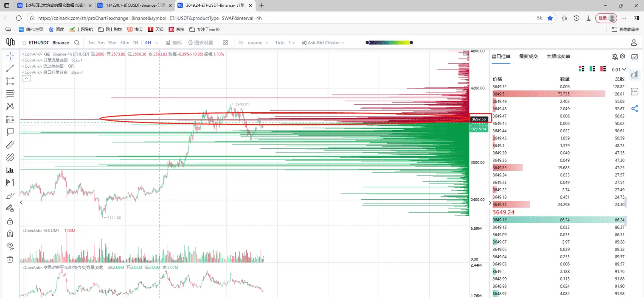Toggle lock all drawings padlock
Screen dimensions: 644x298
coord(10,221)
